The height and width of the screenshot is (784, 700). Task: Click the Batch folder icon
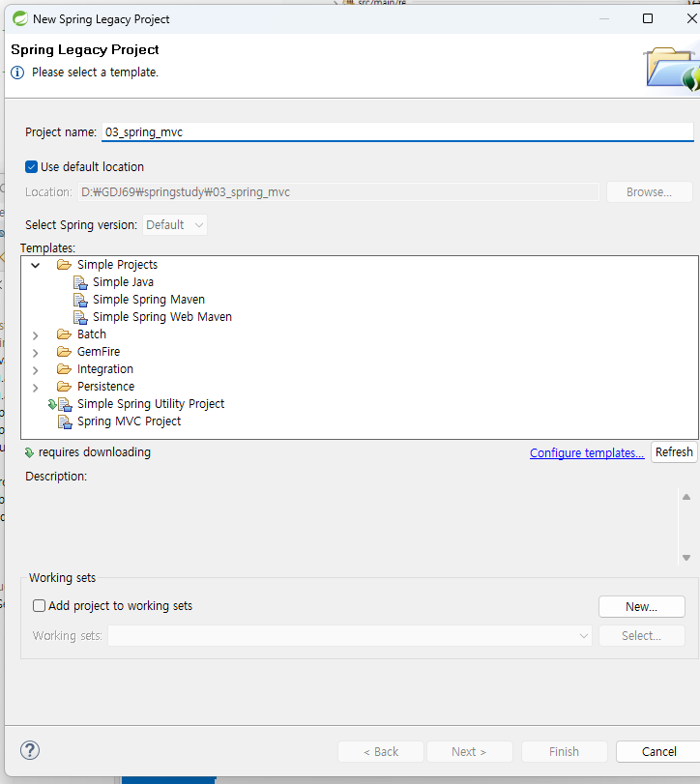(x=64, y=334)
